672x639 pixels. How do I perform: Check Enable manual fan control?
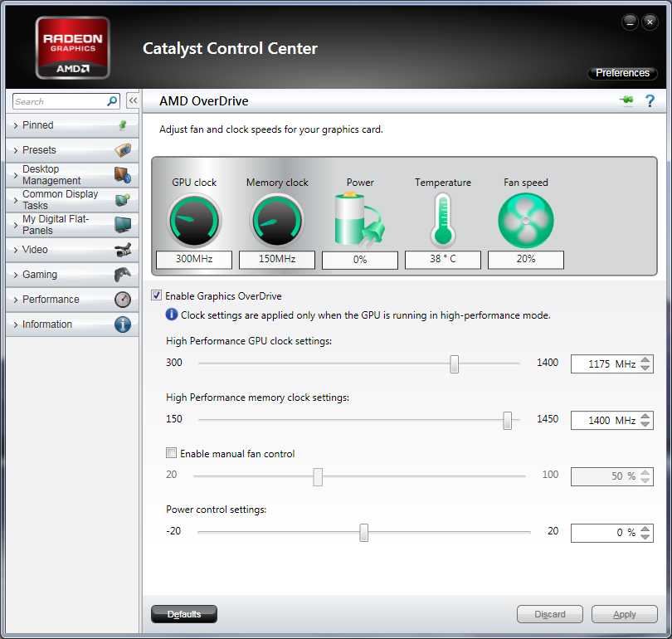[171, 454]
